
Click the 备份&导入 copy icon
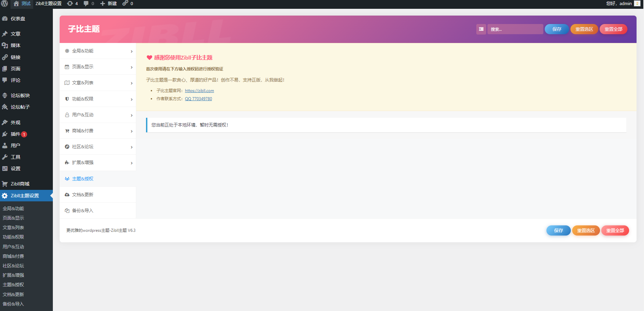coord(67,210)
